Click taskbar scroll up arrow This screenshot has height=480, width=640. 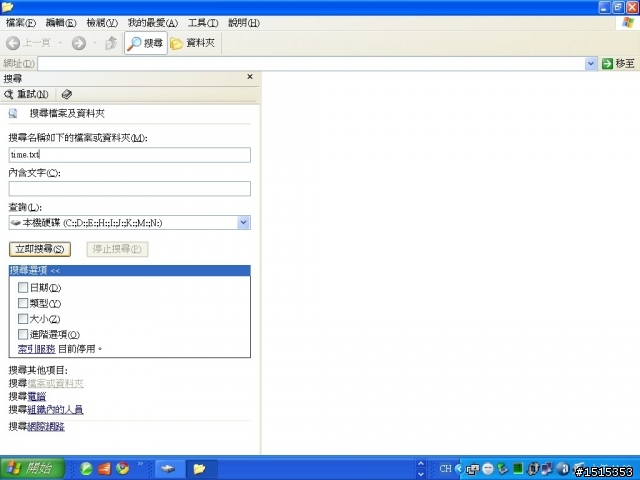[x=421, y=464]
